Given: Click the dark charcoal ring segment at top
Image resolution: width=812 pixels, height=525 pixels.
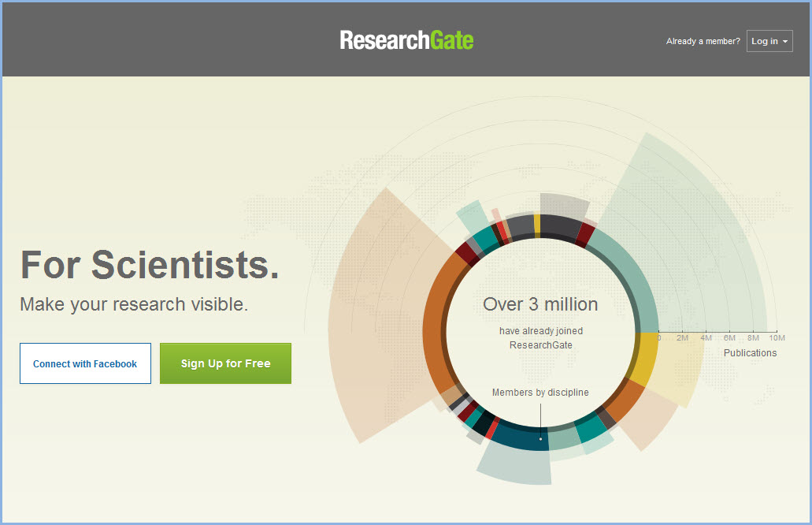Looking at the screenshot, I should coord(561,225).
